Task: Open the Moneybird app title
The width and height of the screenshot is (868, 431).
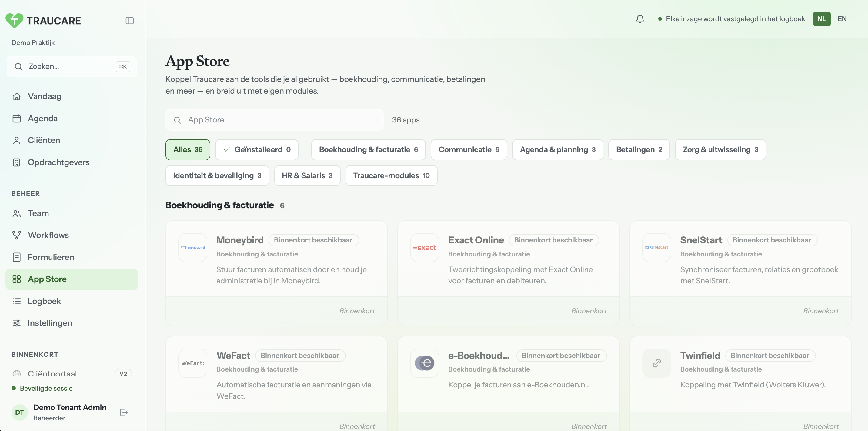Action: click(x=239, y=240)
